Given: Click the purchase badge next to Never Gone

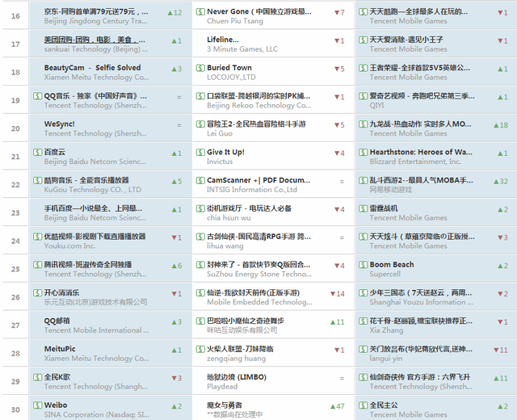Looking at the screenshot, I should [200, 12].
